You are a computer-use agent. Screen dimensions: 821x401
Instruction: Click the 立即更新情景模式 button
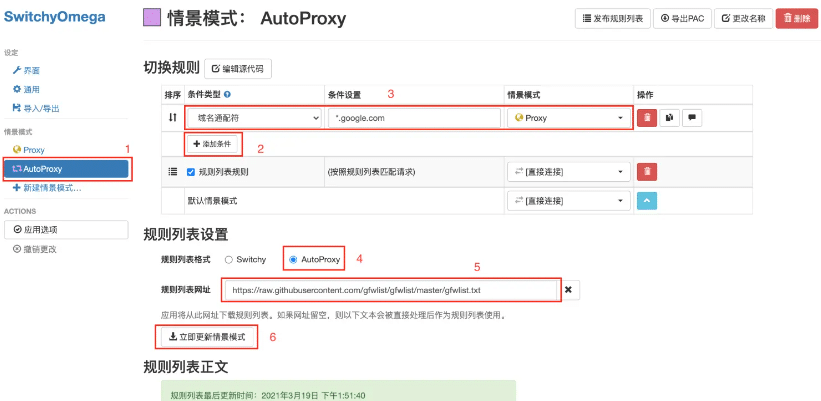207,338
